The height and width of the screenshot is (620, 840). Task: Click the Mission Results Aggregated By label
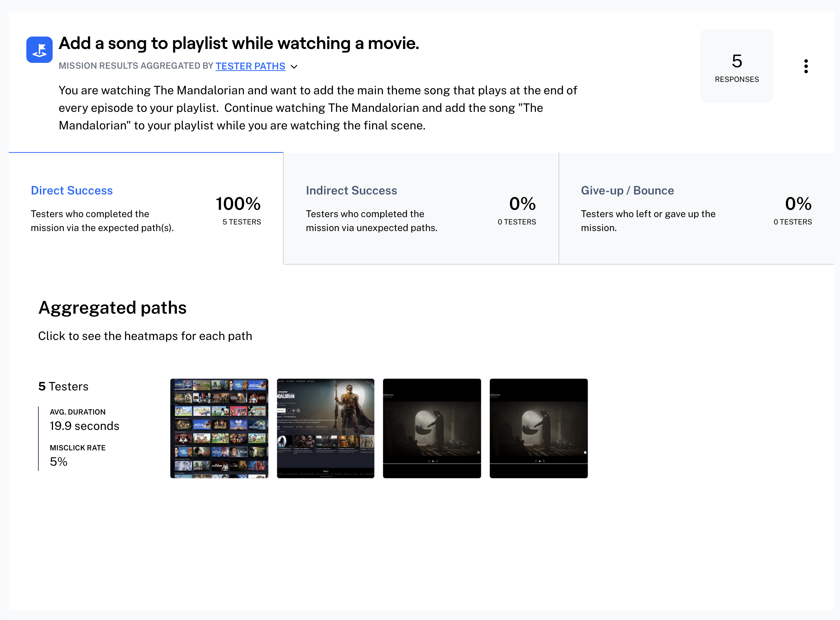[136, 66]
